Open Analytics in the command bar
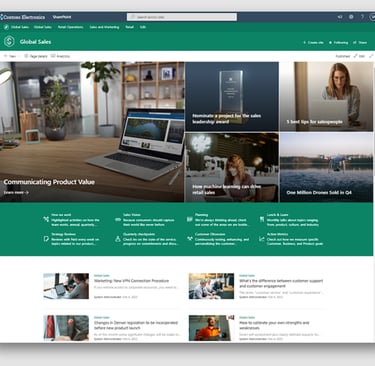Image resolution: width=375 pixels, height=366 pixels. tap(60, 56)
